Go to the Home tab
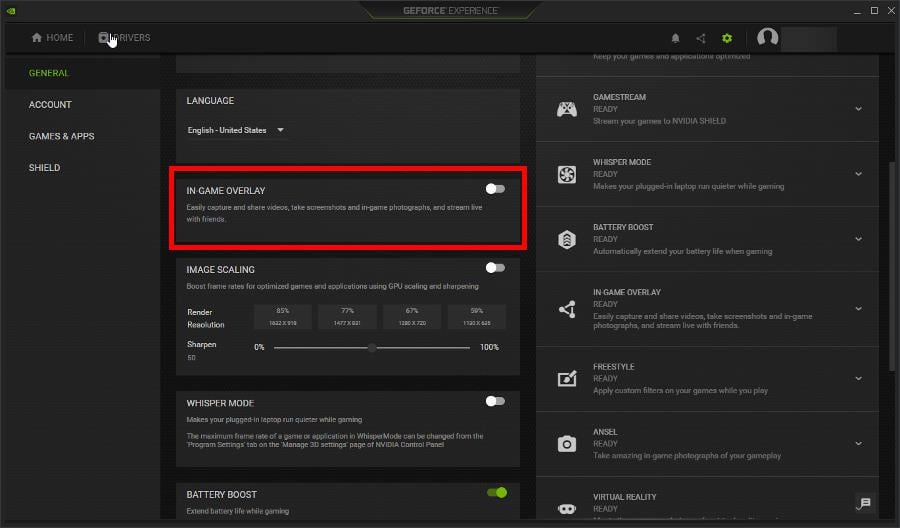Image resolution: width=900 pixels, height=528 pixels. (52, 37)
